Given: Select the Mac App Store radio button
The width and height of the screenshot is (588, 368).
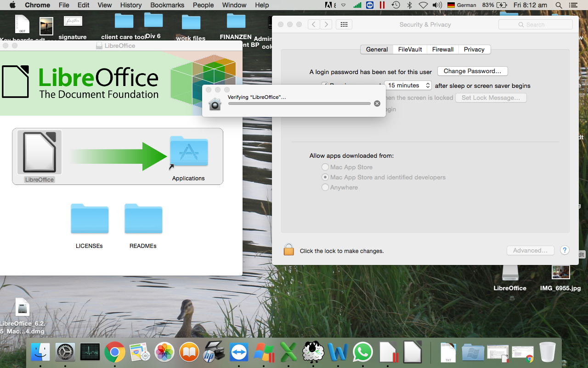Looking at the screenshot, I should (x=325, y=167).
